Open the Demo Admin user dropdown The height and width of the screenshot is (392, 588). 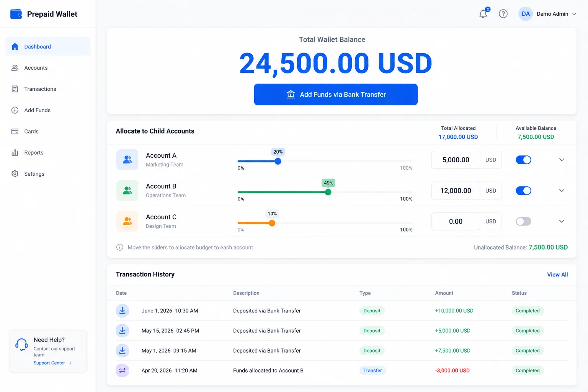548,14
